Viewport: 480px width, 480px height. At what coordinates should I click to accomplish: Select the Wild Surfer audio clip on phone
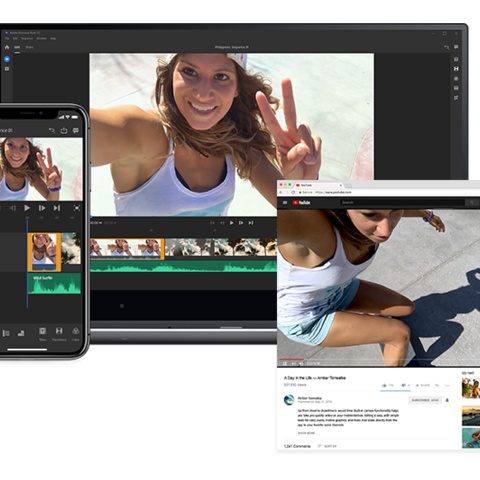tap(54, 284)
